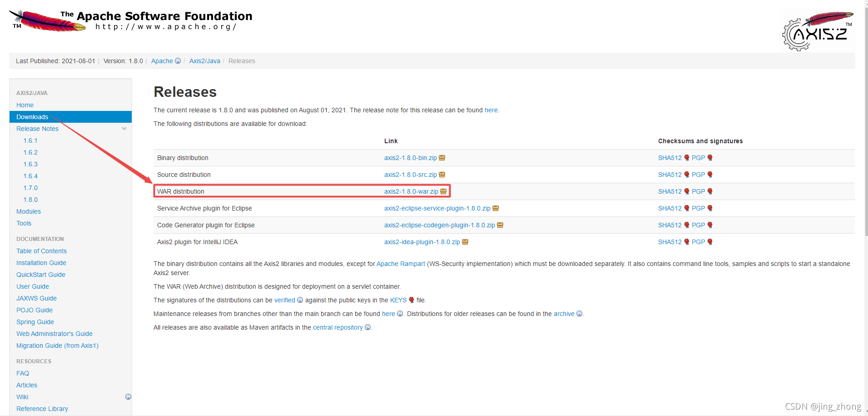The width and height of the screenshot is (868, 416).
Task: Click the key icon after SHA512 in Source distribution row
Action: [x=687, y=175]
